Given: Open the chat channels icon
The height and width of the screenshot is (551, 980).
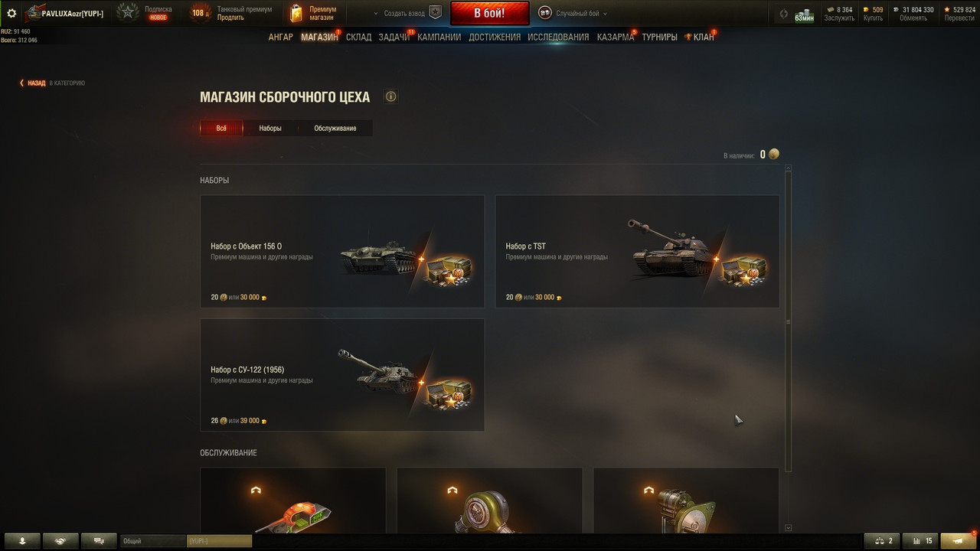Looking at the screenshot, I should (99, 540).
